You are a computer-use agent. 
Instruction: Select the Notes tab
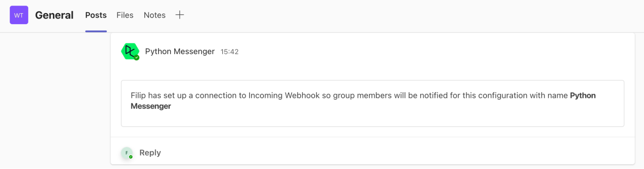154,15
